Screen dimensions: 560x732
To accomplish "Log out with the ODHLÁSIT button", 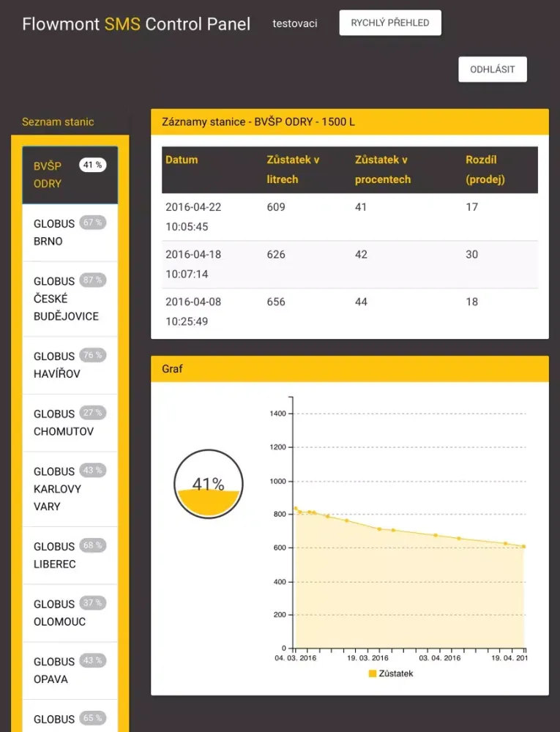I will click(493, 70).
